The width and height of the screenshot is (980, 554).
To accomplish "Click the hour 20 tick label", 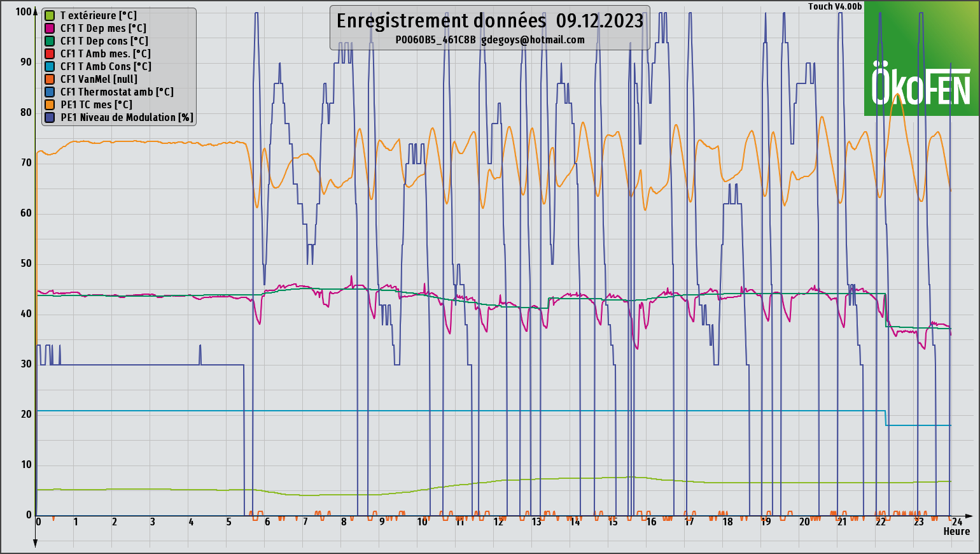I will (x=804, y=522).
